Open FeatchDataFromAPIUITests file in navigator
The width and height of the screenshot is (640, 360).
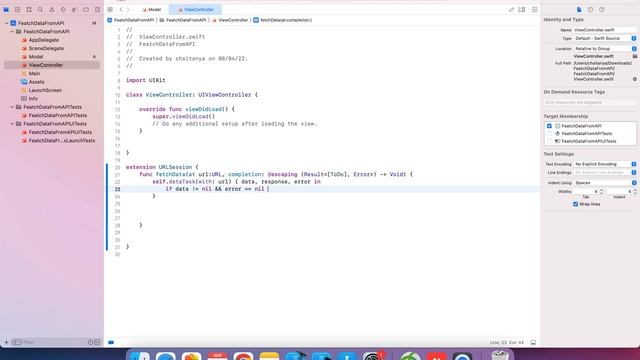[60, 132]
